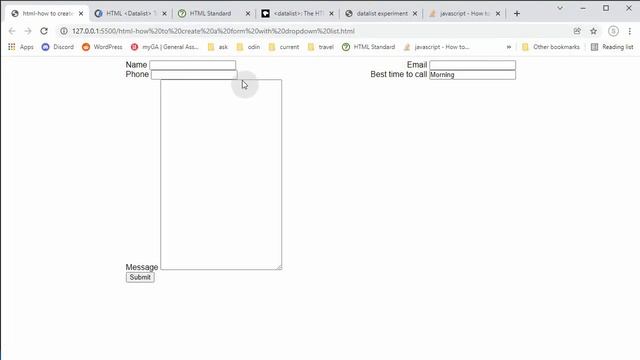Screen dimensions: 640x360
Task: Close the javascript - How to tab
Action: click(x=498, y=13)
